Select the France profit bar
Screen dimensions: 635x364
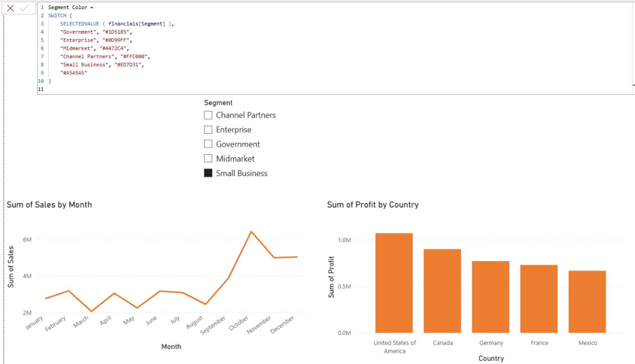tap(539, 299)
